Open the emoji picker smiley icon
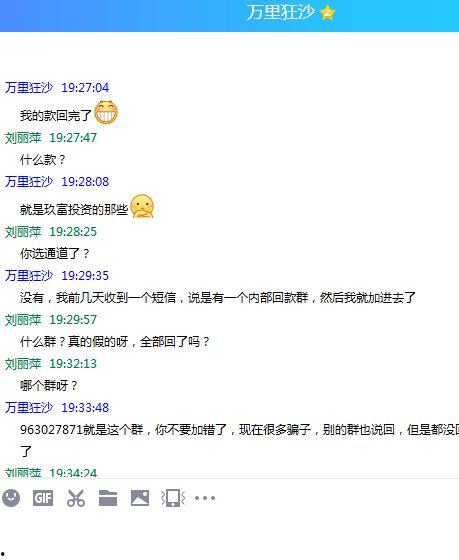The width and height of the screenshot is (459, 560). 11,498
